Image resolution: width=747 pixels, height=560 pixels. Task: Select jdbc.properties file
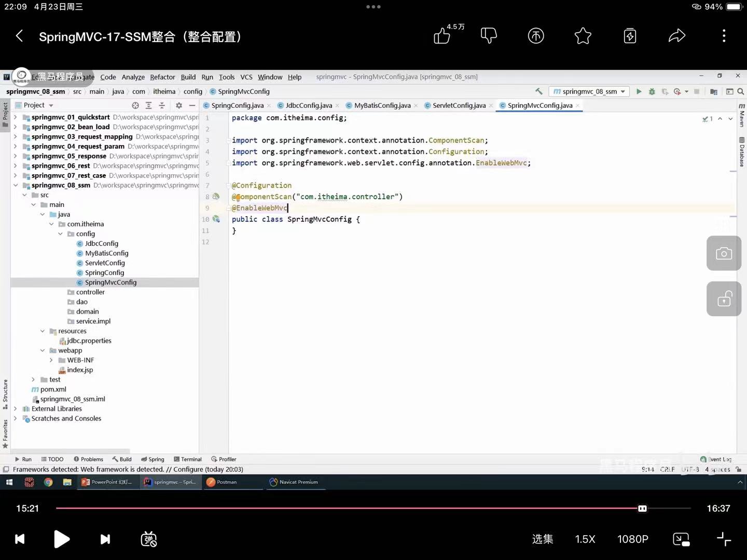(89, 341)
